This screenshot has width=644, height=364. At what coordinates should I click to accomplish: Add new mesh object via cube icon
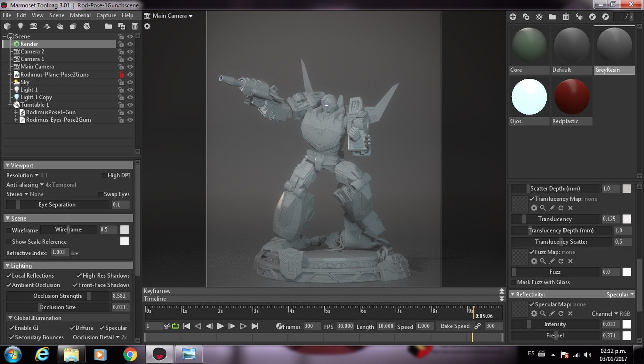click(7, 26)
